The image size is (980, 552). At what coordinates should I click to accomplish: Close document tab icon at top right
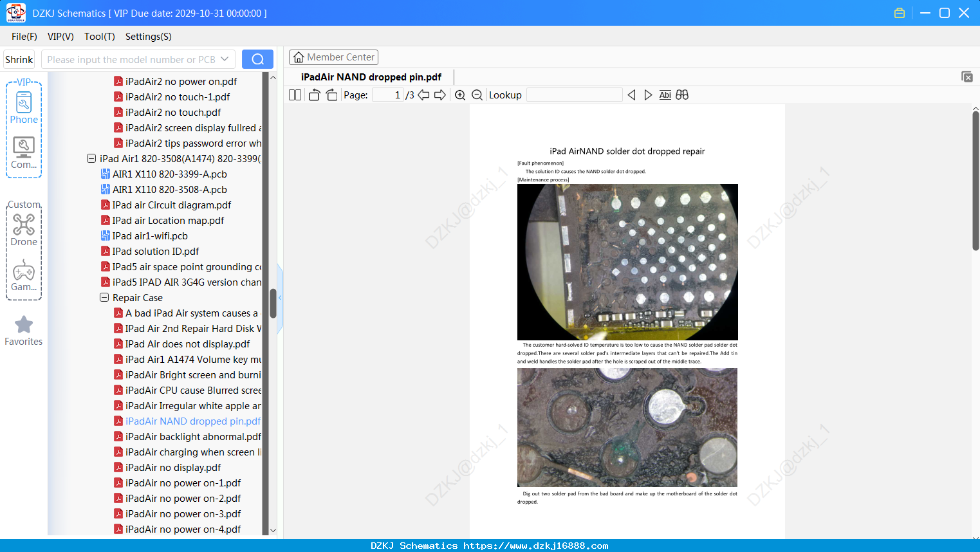966,77
